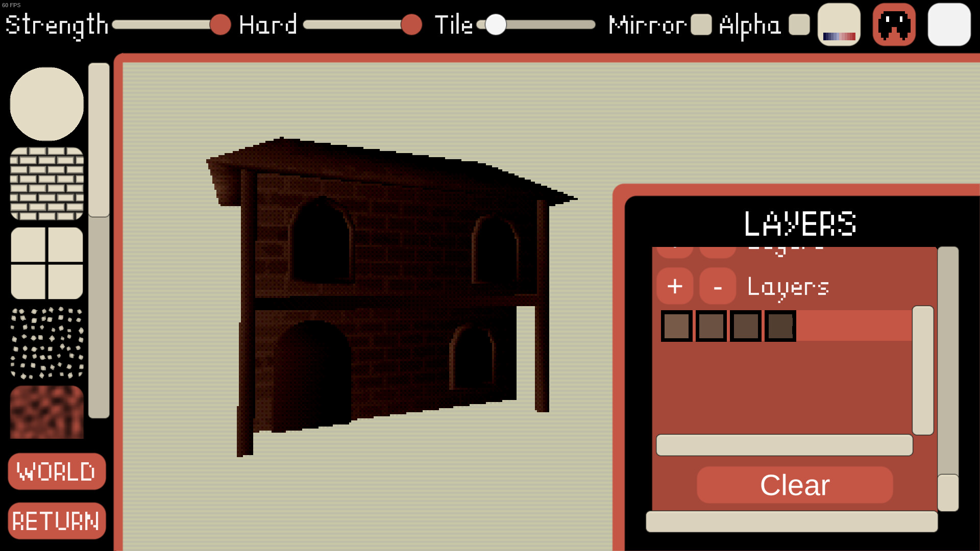This screenshot has width=980, height=551.
Task: Toggle the Mirror checkbox on
Action: [x=703, y=25]
